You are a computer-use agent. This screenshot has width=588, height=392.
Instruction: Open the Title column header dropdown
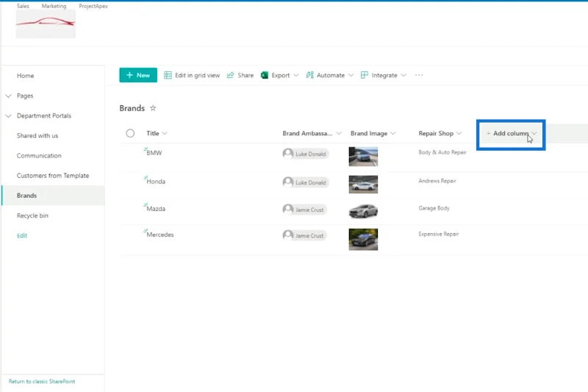[x=165, y=133]
